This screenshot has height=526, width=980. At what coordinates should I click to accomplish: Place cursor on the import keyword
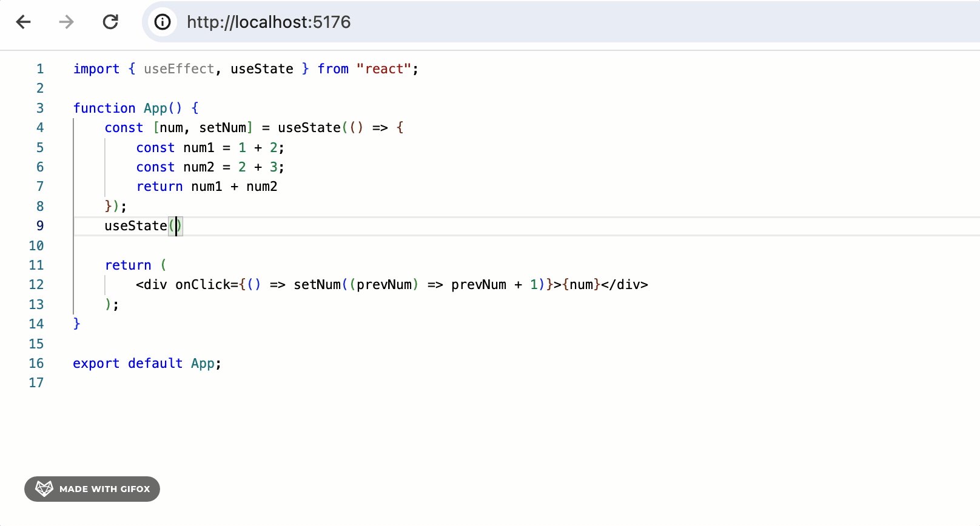(x=96, y=69)
